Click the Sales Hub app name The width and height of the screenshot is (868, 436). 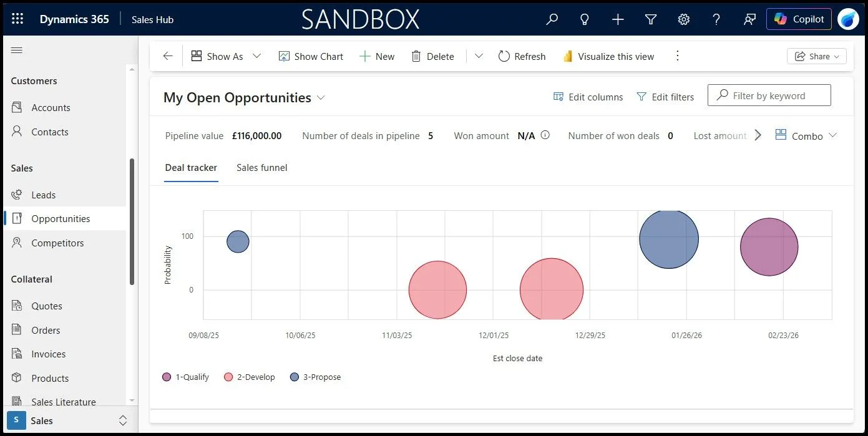152,19
